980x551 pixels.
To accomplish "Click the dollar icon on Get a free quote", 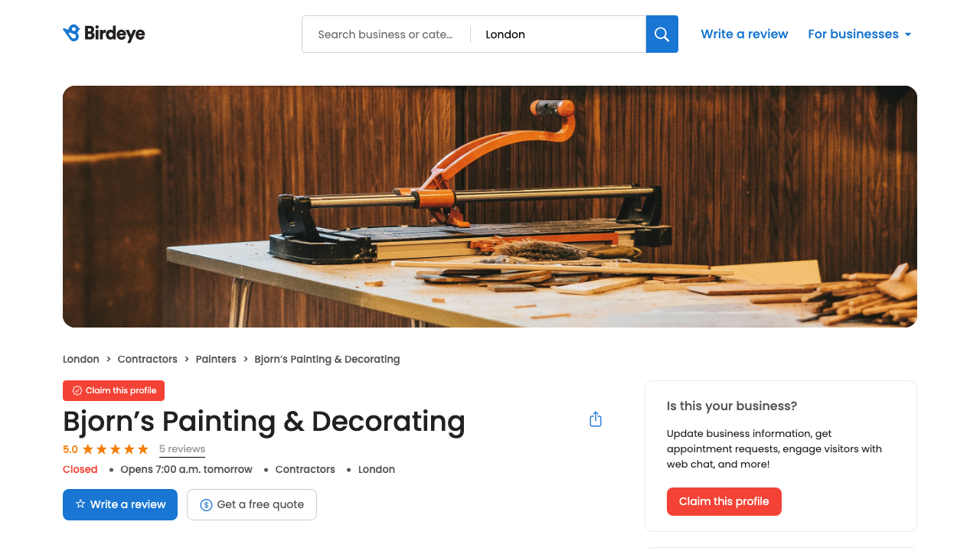I will tap(205, 504).
